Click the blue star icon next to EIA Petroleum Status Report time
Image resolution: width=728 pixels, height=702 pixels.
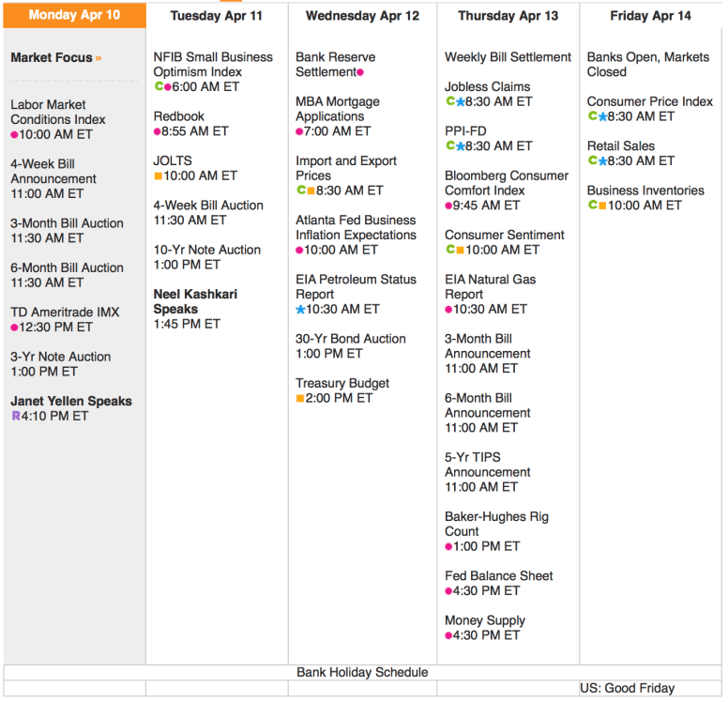301,309
